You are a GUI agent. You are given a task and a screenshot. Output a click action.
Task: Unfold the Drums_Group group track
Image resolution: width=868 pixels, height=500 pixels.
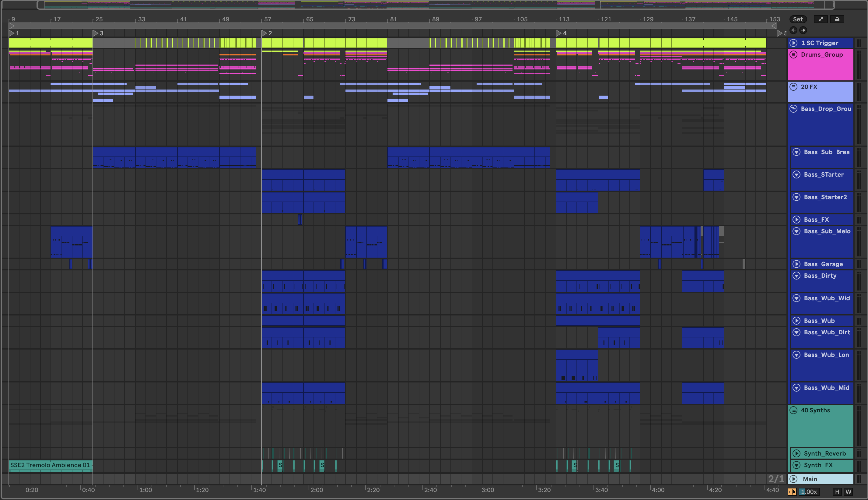(793, 55)
